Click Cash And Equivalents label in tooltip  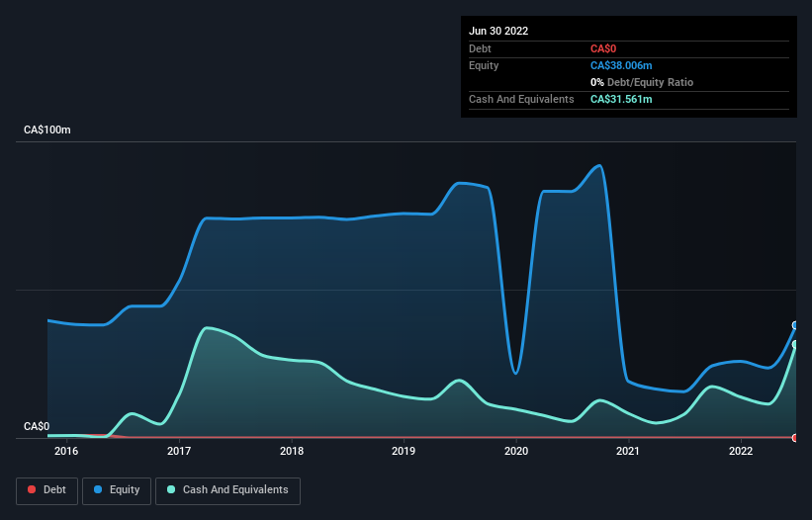pos(521,99)
